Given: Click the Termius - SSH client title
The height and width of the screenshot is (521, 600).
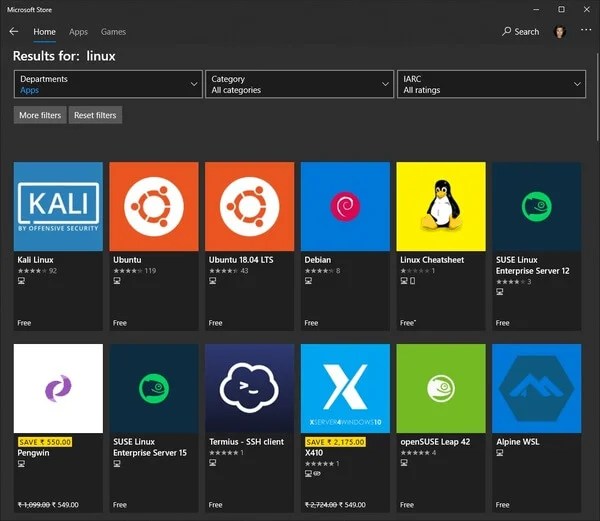Looking at the screenshot, I should pos(246,442).
